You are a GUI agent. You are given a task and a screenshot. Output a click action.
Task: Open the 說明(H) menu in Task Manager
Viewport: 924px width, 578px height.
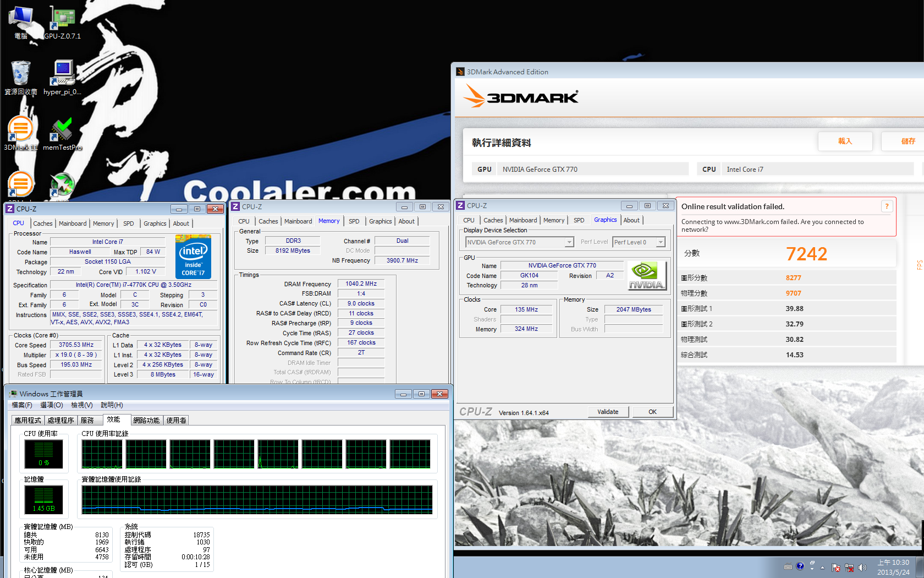(112, 405)
